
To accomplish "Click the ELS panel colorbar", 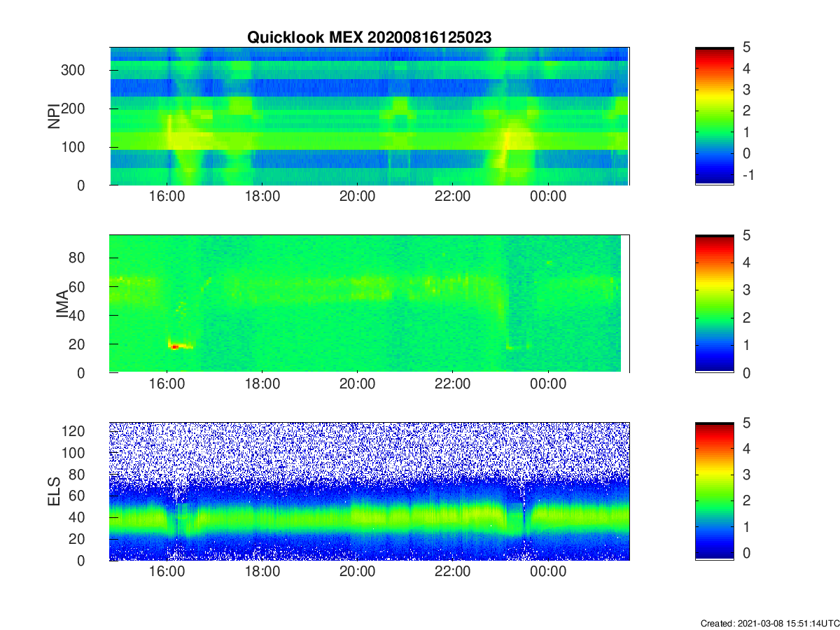I will pyautogui.click(x=714, y=491).
